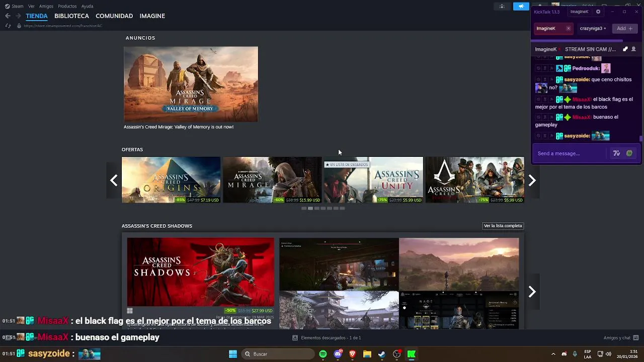The width and height of the screenshot is (644, 362).
Task: Open OBS Studio from the taskbar
Action: click(396, 354)
